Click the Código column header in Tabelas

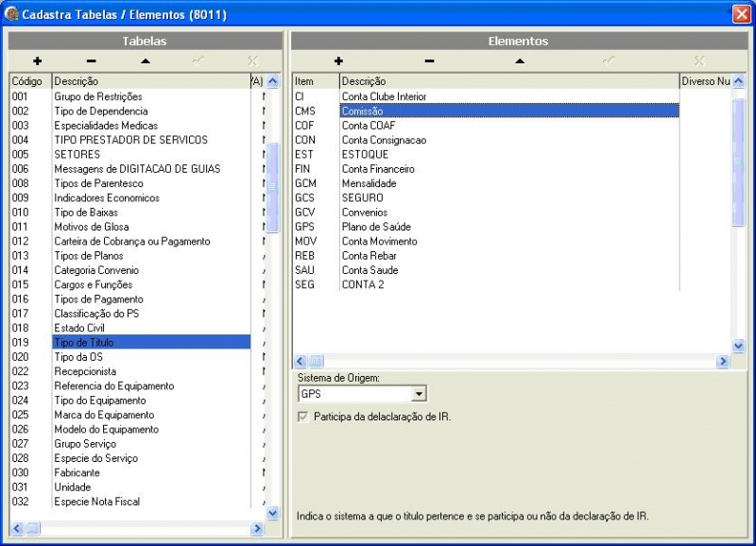30,81
